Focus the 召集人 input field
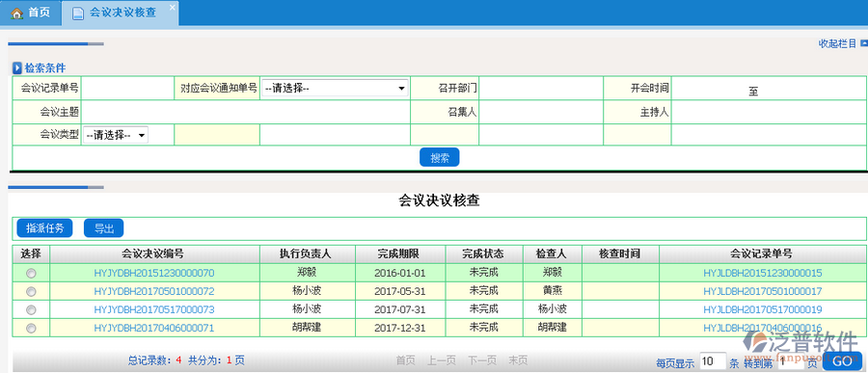Image resolution: width=868 pixels, height=373 pixels. (541, 113)
